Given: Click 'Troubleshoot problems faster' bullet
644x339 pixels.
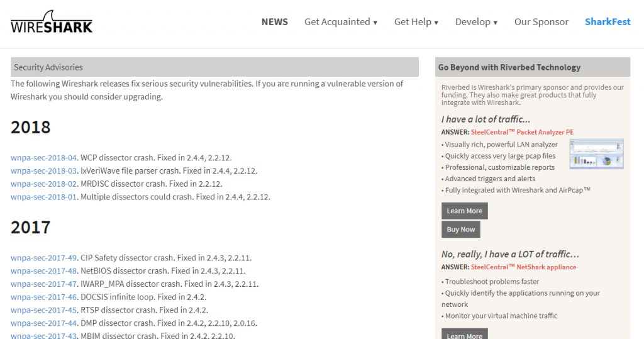Looking at the screenshot, I should pos(492,282).
